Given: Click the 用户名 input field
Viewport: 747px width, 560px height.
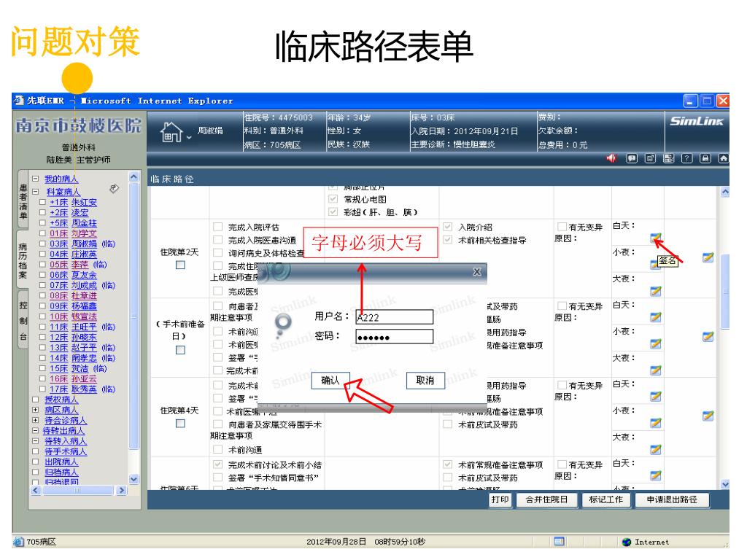Looking at the screenshot, I should pos(395,317).
